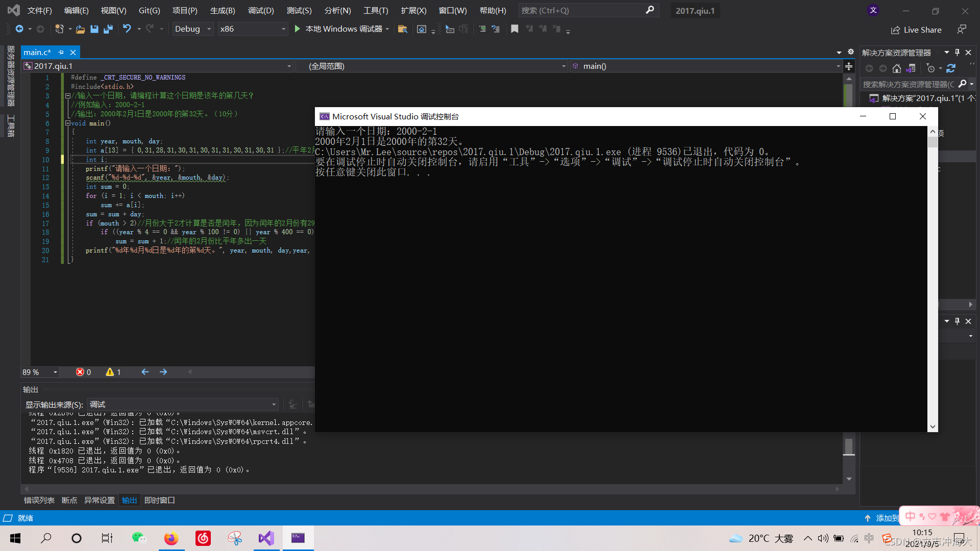The width and height of the screenshot is (980, 551).
Task: Click the bookmark toggle icon in the toolbar
Action: pos(514,29)
